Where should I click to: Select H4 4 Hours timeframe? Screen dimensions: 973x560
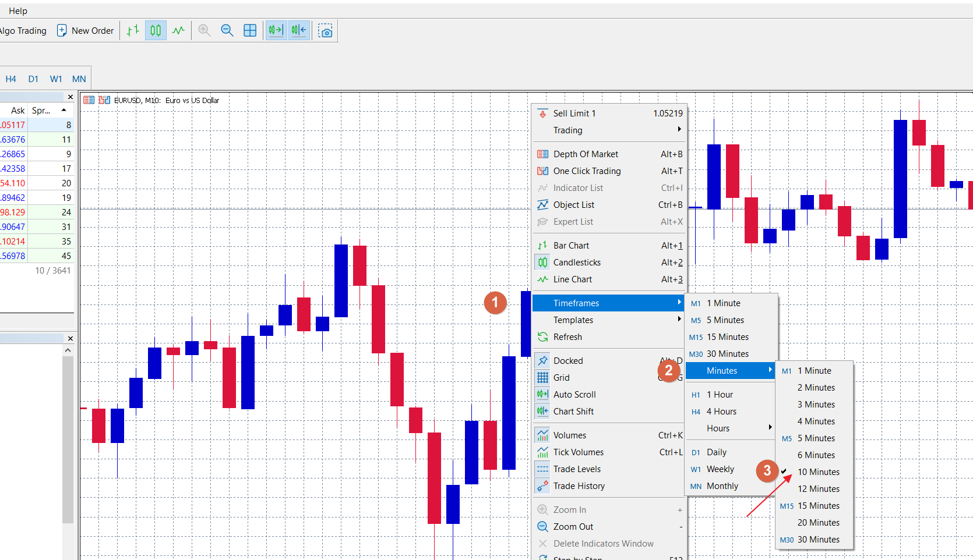click(x=731, y=412)
